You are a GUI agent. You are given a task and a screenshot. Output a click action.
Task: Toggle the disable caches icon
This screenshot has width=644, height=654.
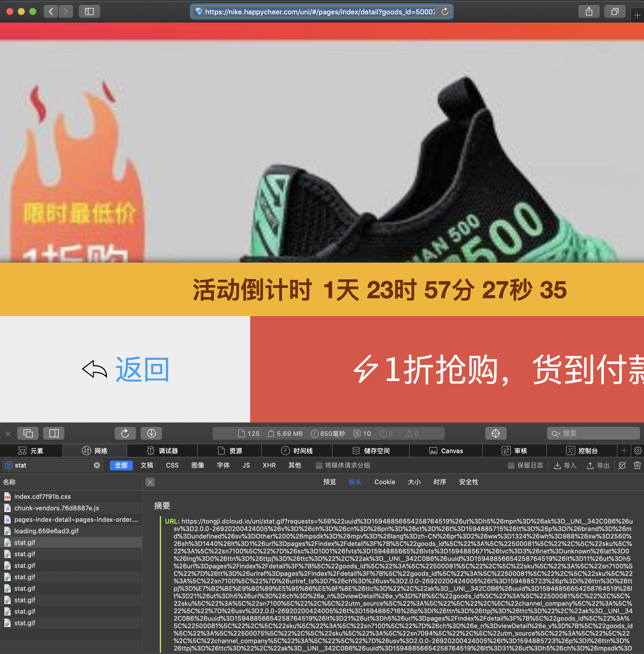(x=622, y=466)
